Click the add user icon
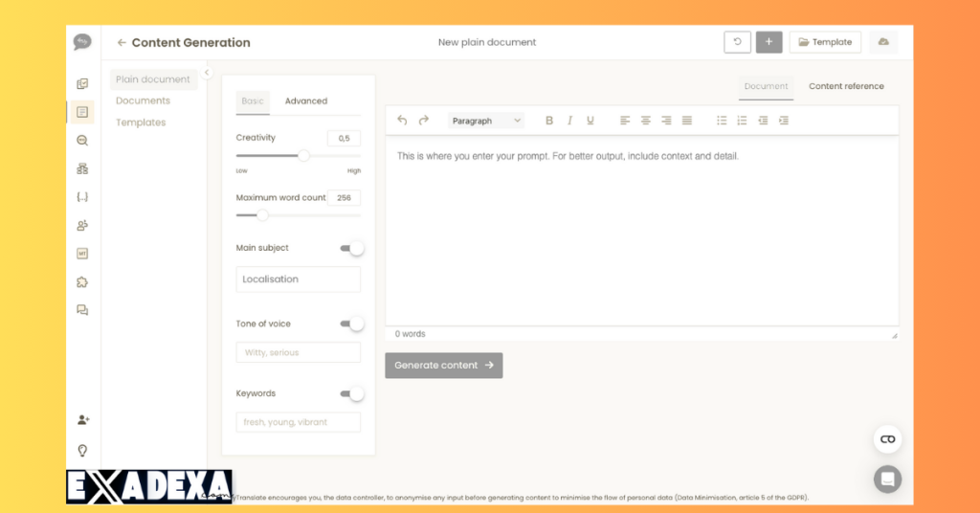Image resolution: width=980 pixels, height=513 pixels. click(x=83, y=420)
